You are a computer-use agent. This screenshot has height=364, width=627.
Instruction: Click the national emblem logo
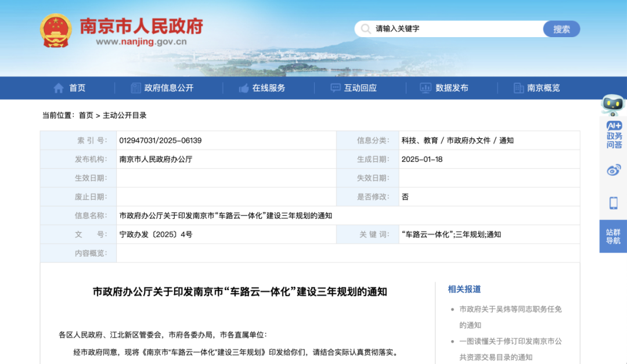pyautogui.click(x=56, y=30)
